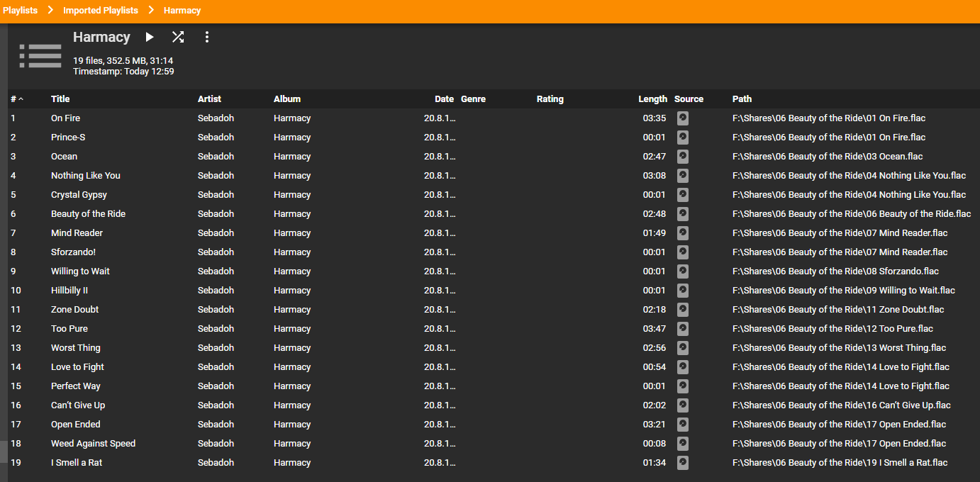Click source icon for Ocean track
The width and height of the screenshot is (980, 482).
tap(682, 157)
